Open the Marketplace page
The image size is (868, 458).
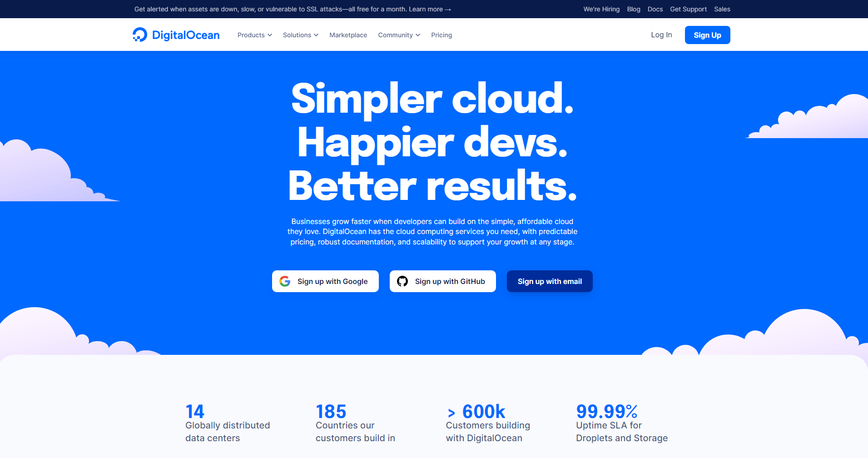click(x=348, y=35)
